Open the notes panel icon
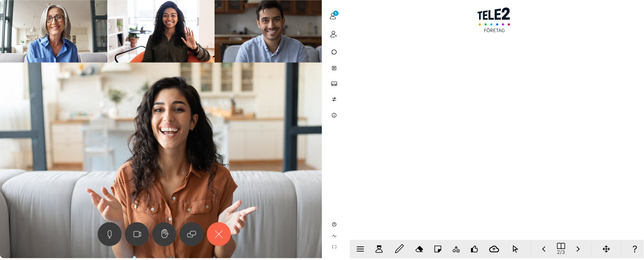Viewport: 644px width, 260px height. click(334, 68)
